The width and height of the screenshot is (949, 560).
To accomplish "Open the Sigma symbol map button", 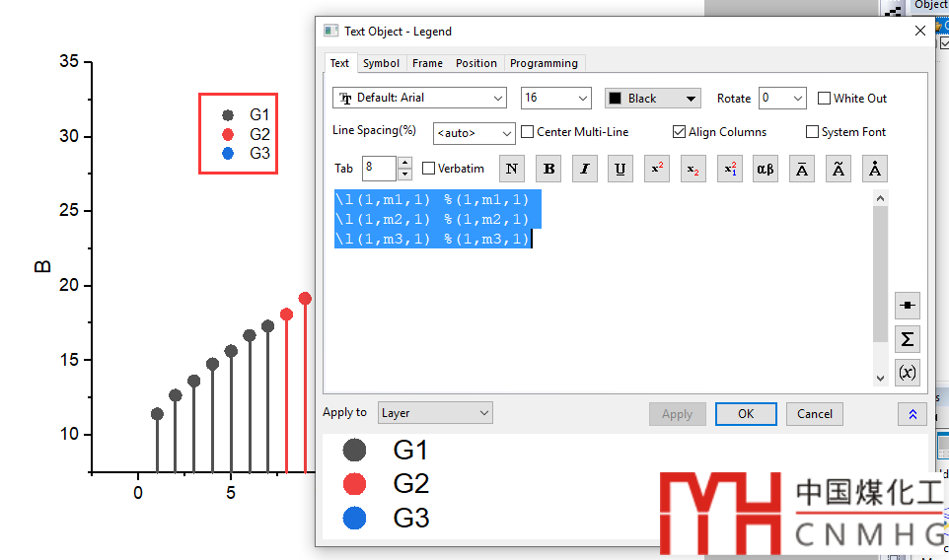I will [908, 338].
